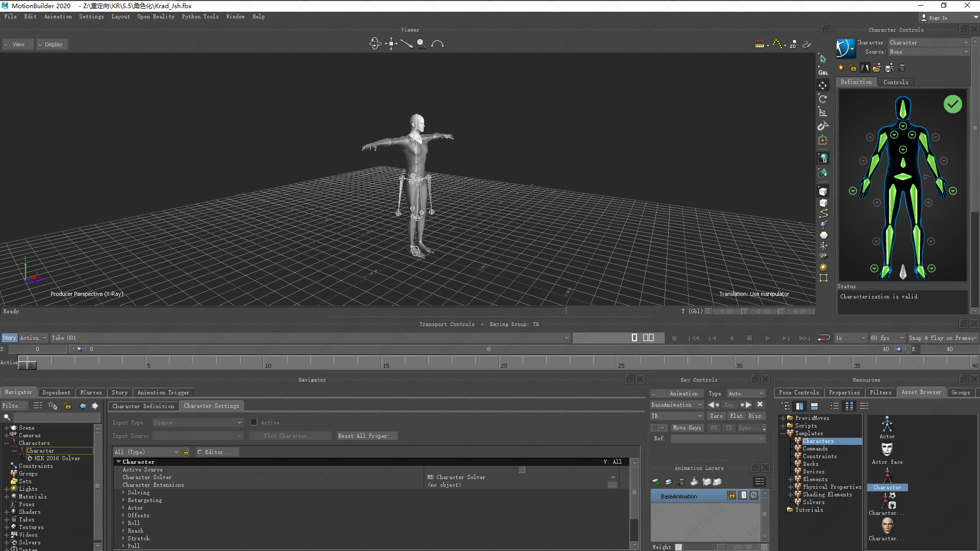Expand the Solving section in Character Settings

point(124,492)
